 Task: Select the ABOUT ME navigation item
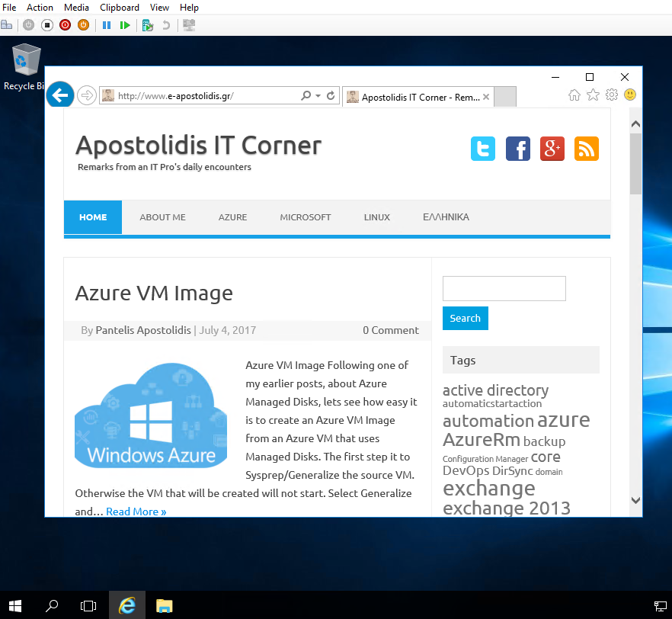click(x=162, y=217)
